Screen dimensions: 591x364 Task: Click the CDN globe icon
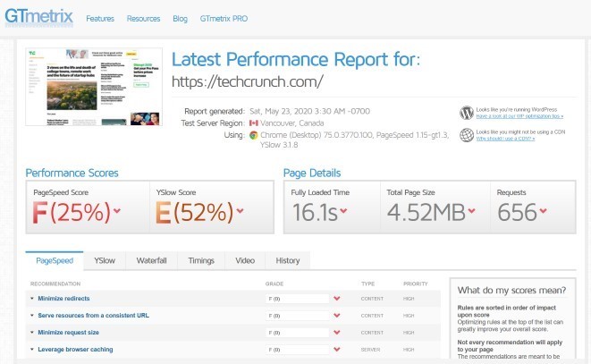[466, 135]
